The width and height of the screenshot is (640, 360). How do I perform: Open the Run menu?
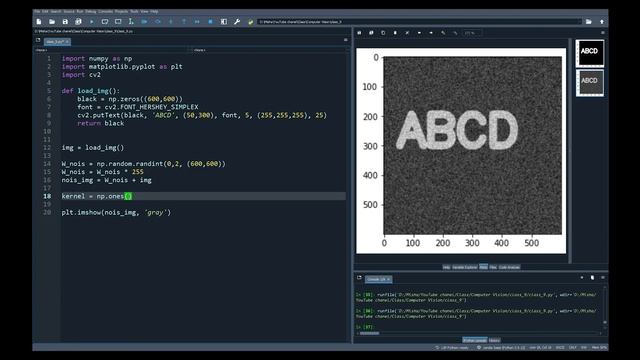point(80,11)
